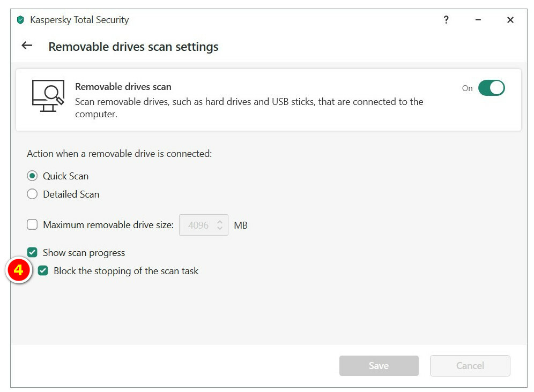The image size is (534, 392).
Task: Decrease drive size with the down stepper arrow
Action: (x=220, y=229)
